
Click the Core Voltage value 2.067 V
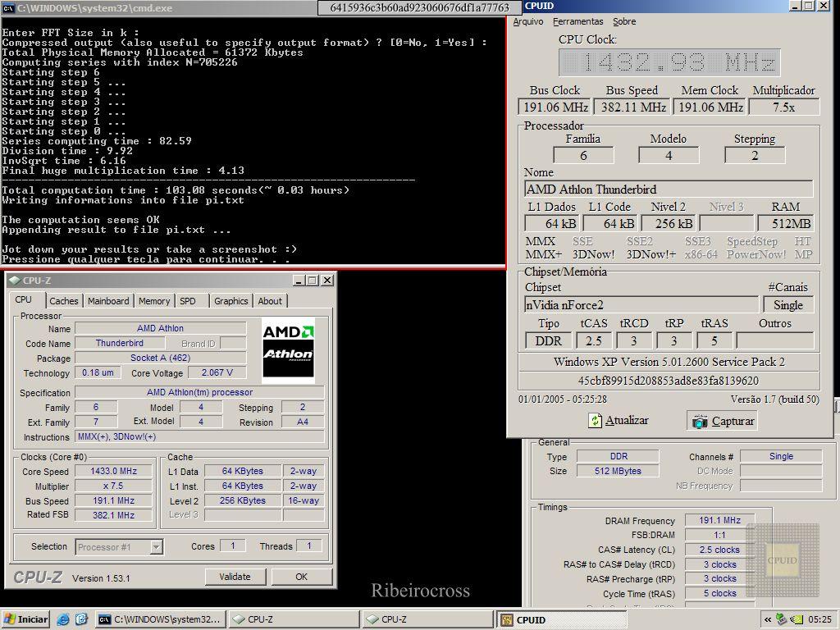pyautogui.click(x=217, y=372)
